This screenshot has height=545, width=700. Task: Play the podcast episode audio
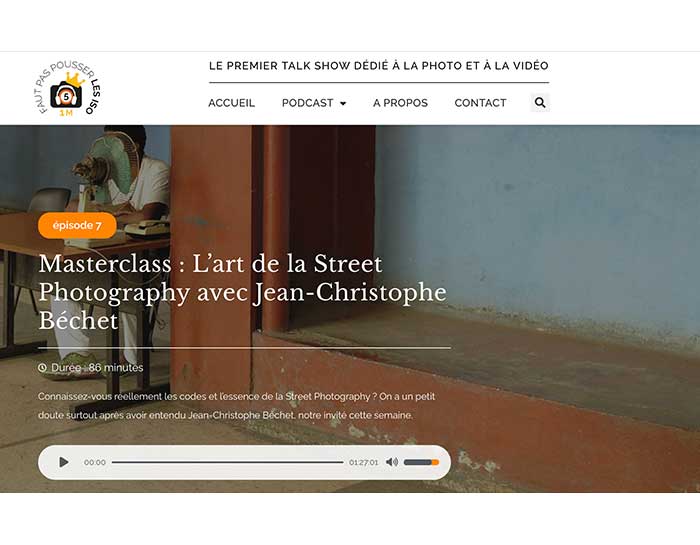coord(64,462)
